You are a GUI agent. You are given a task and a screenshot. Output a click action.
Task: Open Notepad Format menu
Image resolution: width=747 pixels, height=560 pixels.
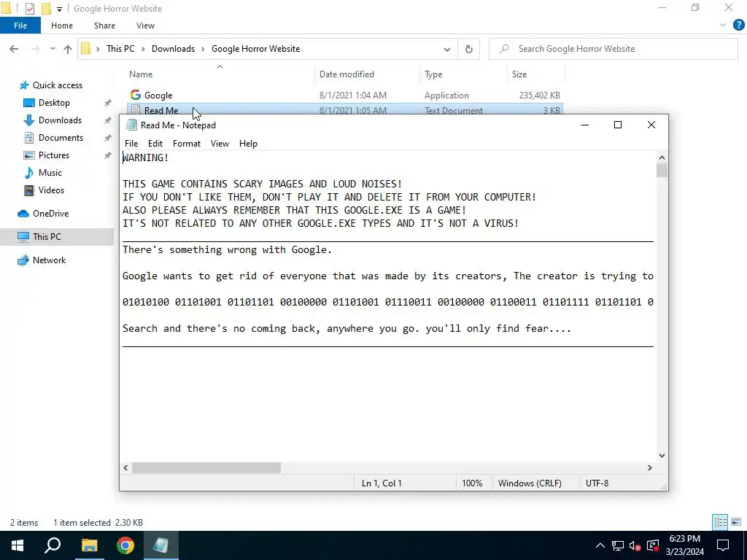186,144
